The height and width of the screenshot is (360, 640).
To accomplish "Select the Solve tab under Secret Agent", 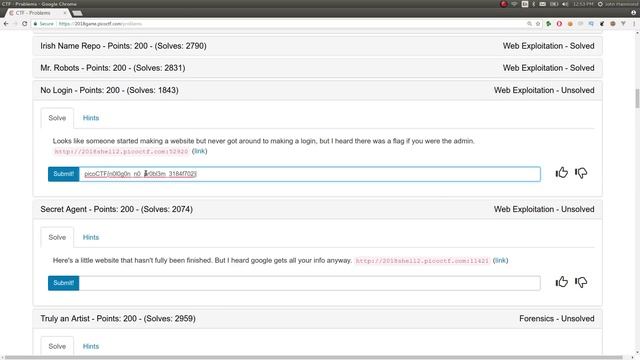I will click(x=57, y=237).
